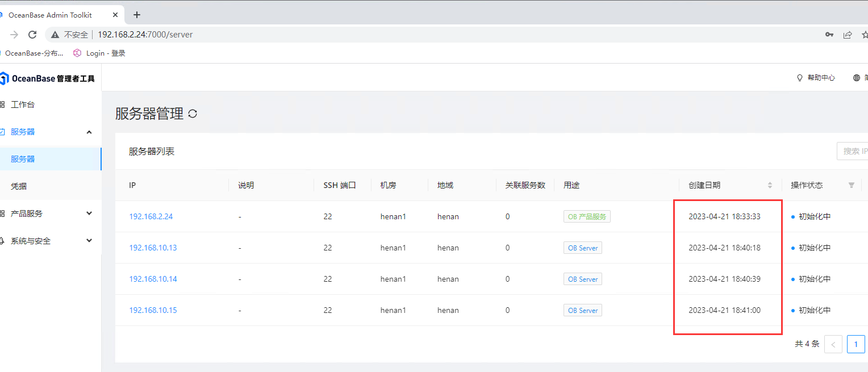Click the browser reload button
Image resolution: width=868 pixels, height=372 pixels.
tap(32, 35)
